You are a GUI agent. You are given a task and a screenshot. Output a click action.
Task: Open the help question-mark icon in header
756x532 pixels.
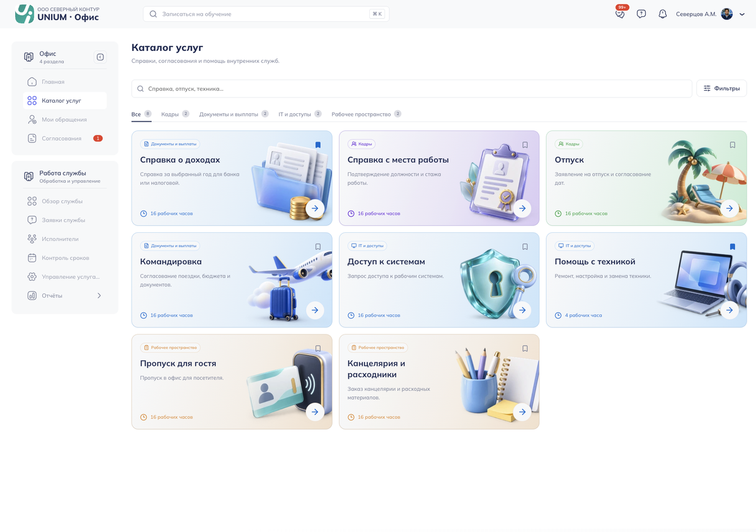pos(641,14)
